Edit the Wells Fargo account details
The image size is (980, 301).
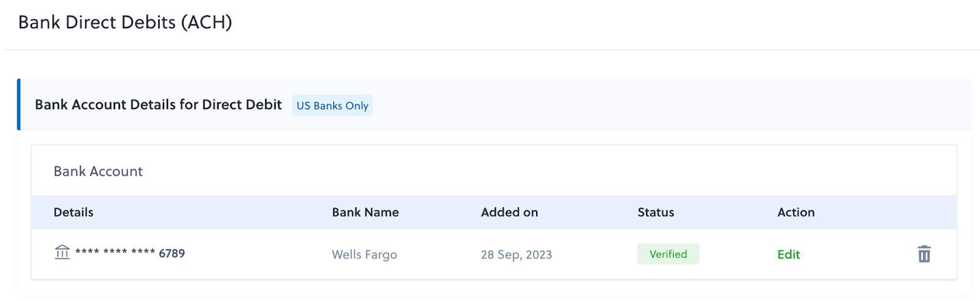788,255
